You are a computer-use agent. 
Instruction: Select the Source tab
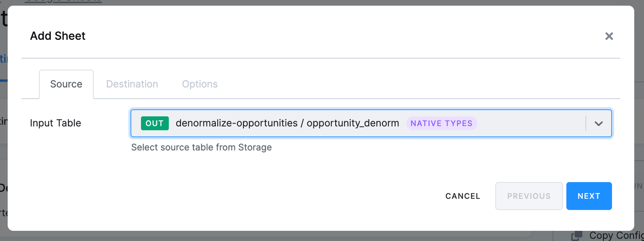66,84
